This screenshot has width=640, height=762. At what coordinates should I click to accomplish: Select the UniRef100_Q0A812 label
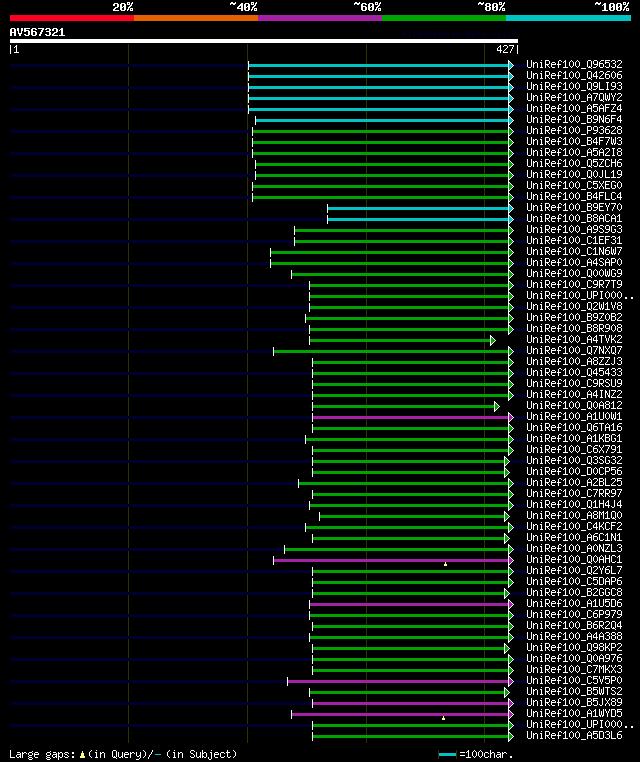click(x=574, y=405)
